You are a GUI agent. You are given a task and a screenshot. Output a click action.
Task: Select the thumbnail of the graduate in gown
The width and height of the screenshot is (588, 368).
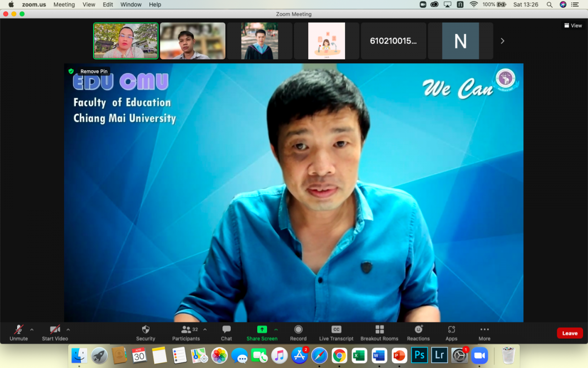[260, 41]
